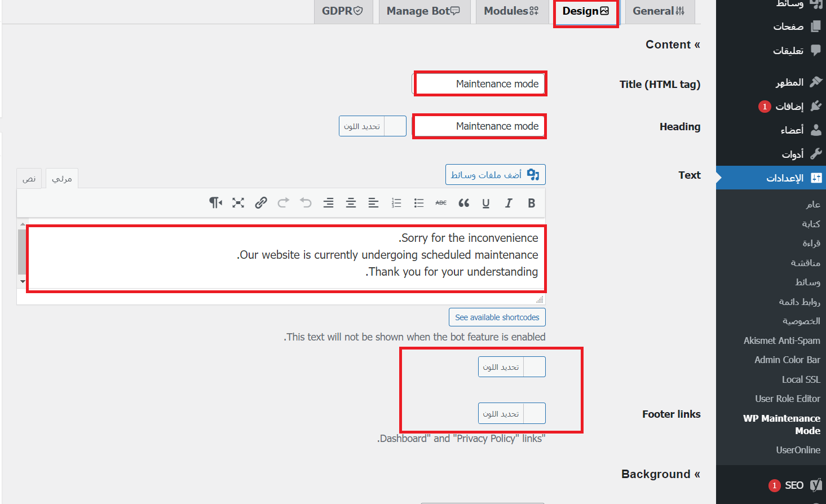Click the undo arrow in the toolbar
This screenshot has width=826, height=504.
(x=306, y=203)
